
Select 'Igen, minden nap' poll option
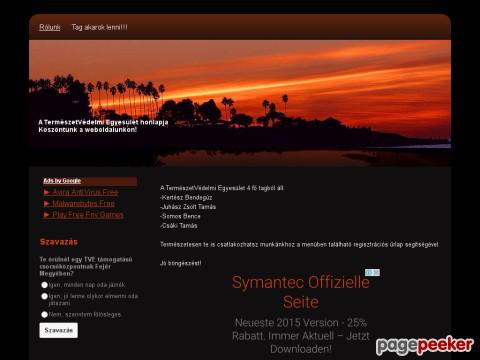44,285
